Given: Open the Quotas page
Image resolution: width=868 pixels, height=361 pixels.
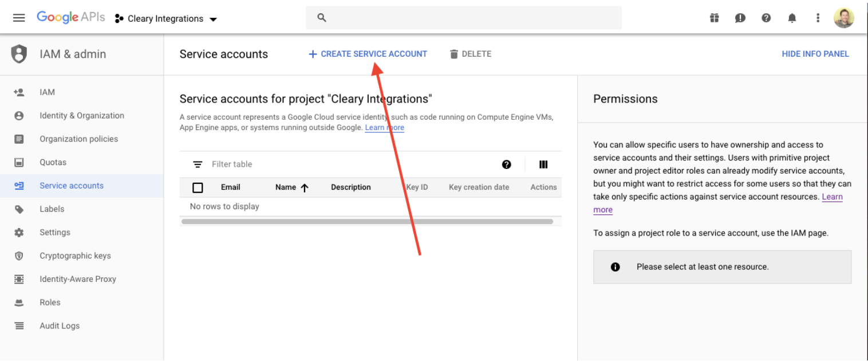Looking at the screenshot, I should (x=53, y=163).
